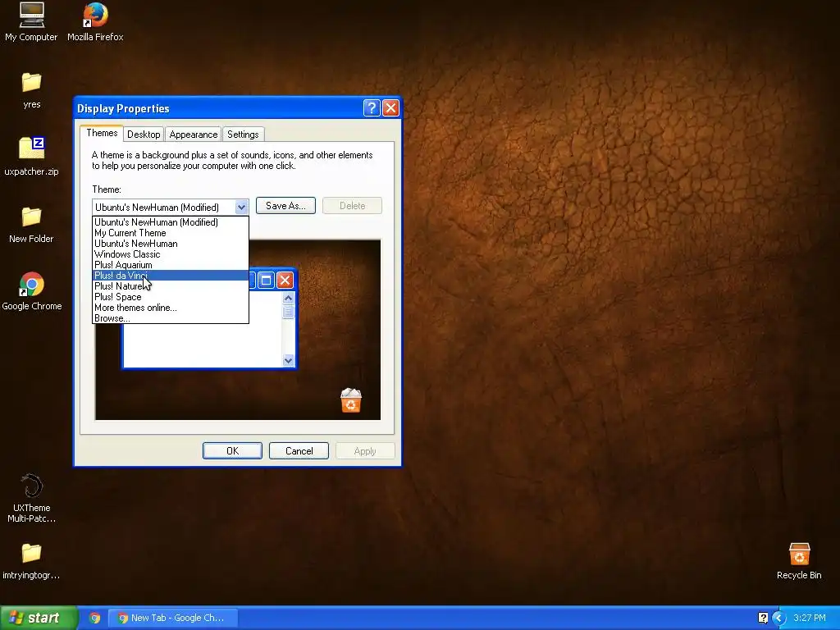The width and height of the screenshot is (840, 630).
Task: Choose My Current Theme option
Action: click(x=171, y=232)
